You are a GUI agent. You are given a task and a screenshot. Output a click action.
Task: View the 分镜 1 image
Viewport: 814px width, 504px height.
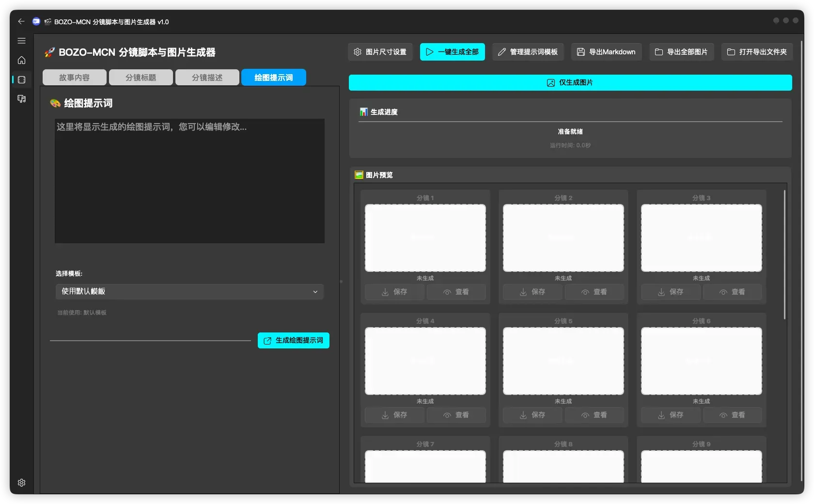pyautogui.click(x=456, y=292)
